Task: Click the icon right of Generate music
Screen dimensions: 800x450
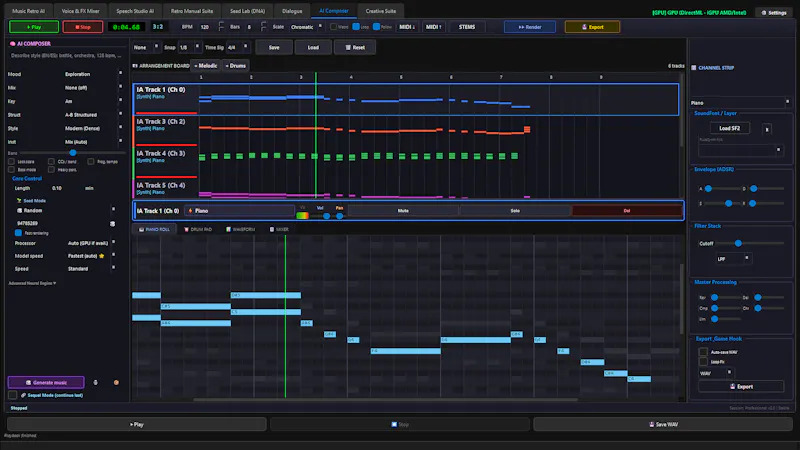Action: click(x=95, y=382)
